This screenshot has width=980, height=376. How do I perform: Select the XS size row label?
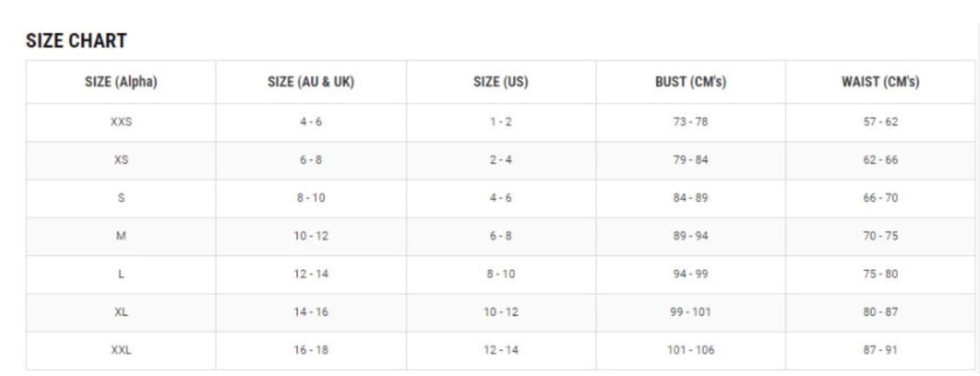[121, 160]
